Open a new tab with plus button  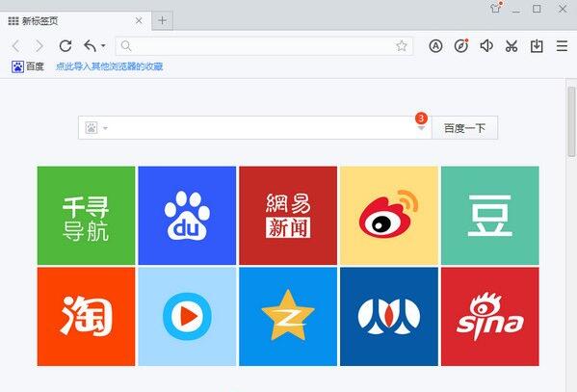[x=162, y=20]
